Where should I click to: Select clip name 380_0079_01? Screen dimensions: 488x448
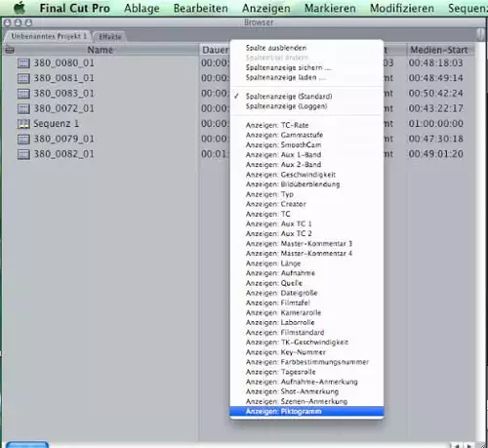pyautogui.click(x=64, y=139)
